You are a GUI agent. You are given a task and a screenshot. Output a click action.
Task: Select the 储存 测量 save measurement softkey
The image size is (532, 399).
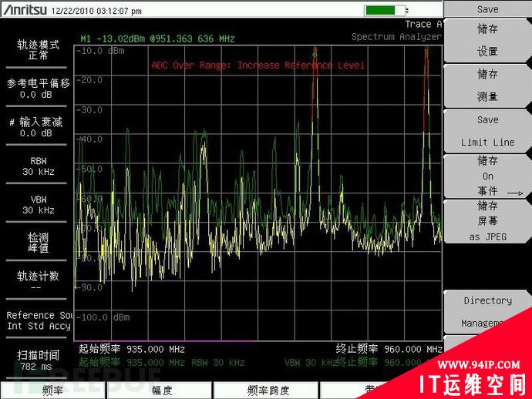pos(487,85)
